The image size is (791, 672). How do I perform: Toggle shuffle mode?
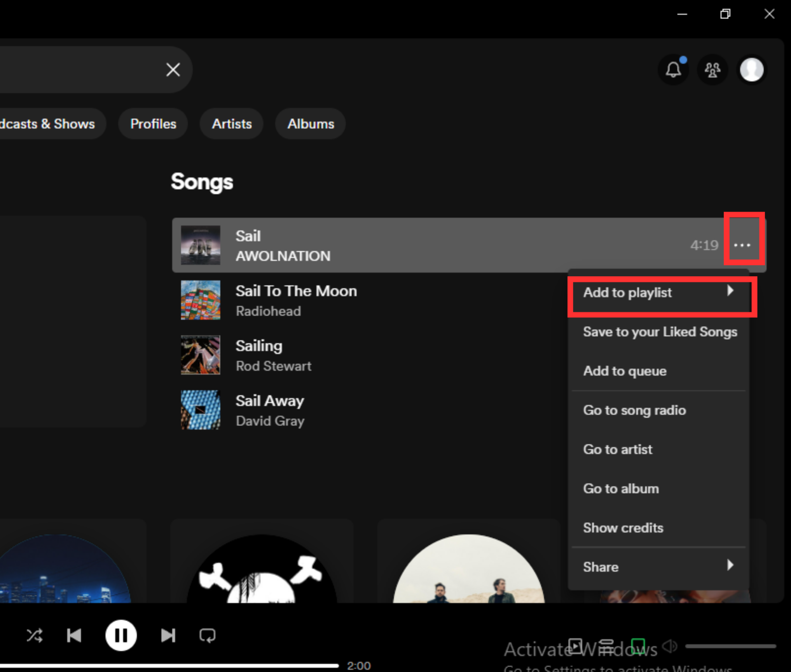[x=35, y=635]
